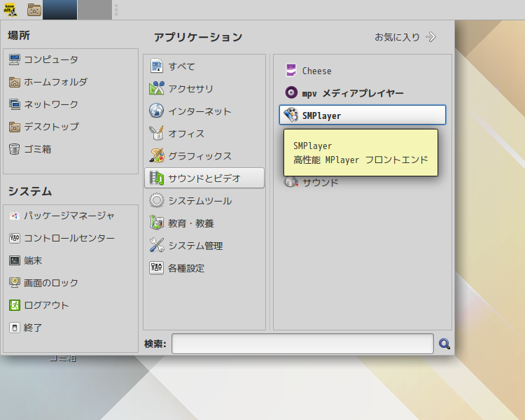Select the mpv メディアプレイヤー label

pos(353,93)
